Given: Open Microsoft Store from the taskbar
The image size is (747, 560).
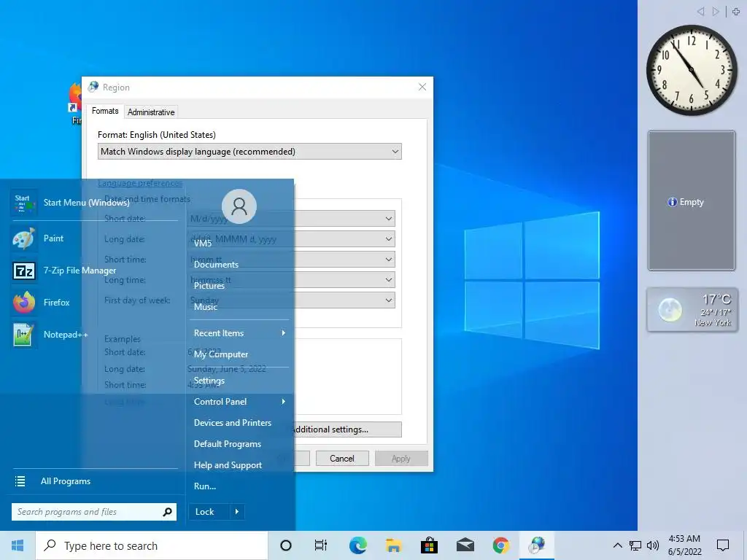Looking at the screenshot, I should click(x=429, y=545).
